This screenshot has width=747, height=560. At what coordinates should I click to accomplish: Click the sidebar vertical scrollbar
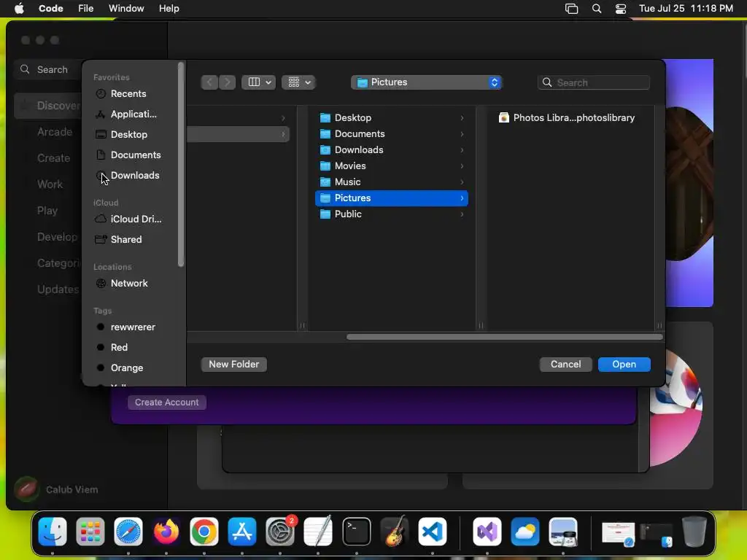181,164
